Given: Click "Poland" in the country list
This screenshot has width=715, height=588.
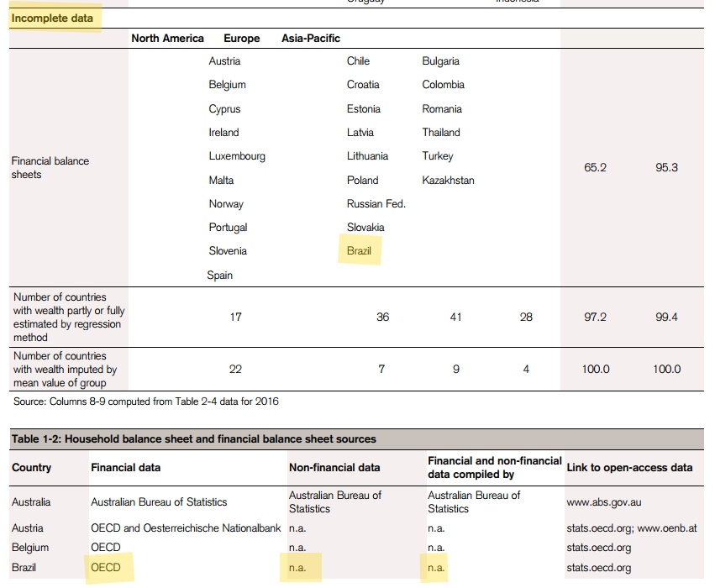Looking at the screenshot, I should pos(362,180).
